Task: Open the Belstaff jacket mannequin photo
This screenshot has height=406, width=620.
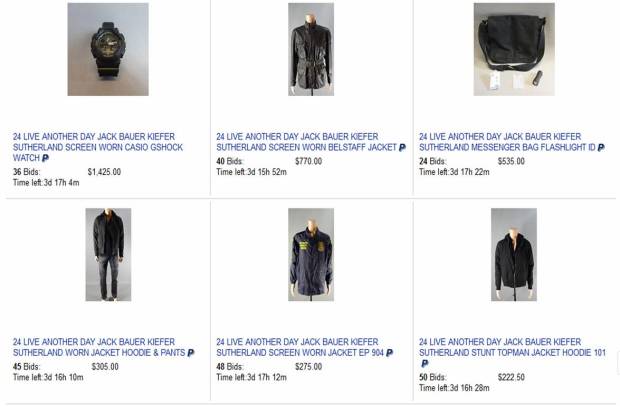Action: tap(311, 49)
